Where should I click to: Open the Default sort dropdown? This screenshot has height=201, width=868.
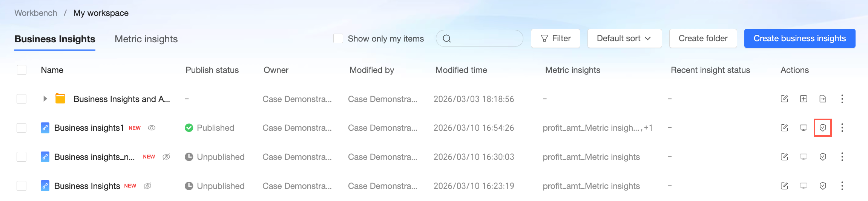[x=624, y=39]
